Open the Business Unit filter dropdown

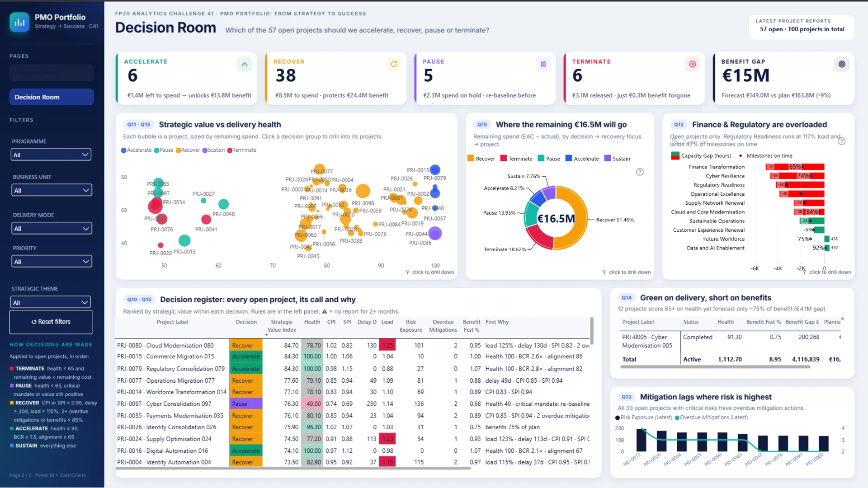52,190
